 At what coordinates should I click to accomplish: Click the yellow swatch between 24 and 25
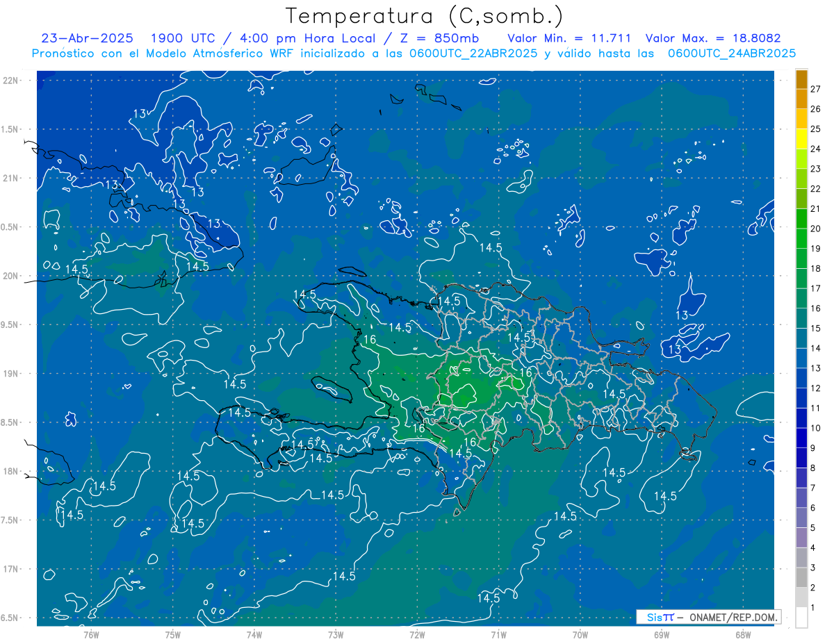[x=801, y=139]
